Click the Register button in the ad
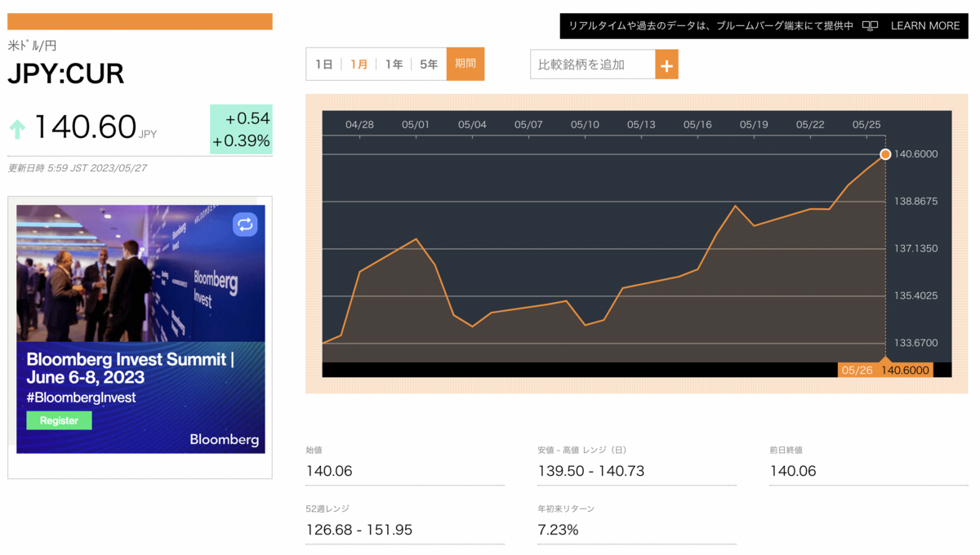This screenshot has width=980, height=555. 59,420
